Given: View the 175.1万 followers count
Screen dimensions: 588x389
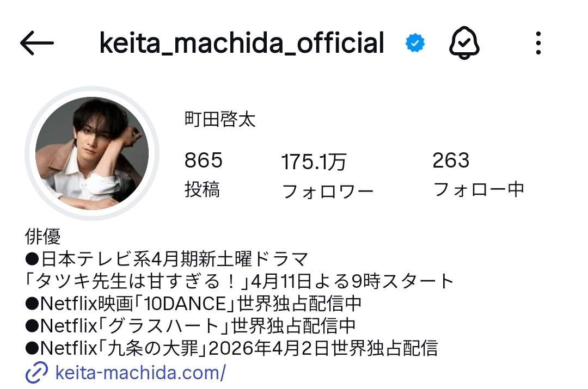Looking at the screenshot, I should 314,162.
